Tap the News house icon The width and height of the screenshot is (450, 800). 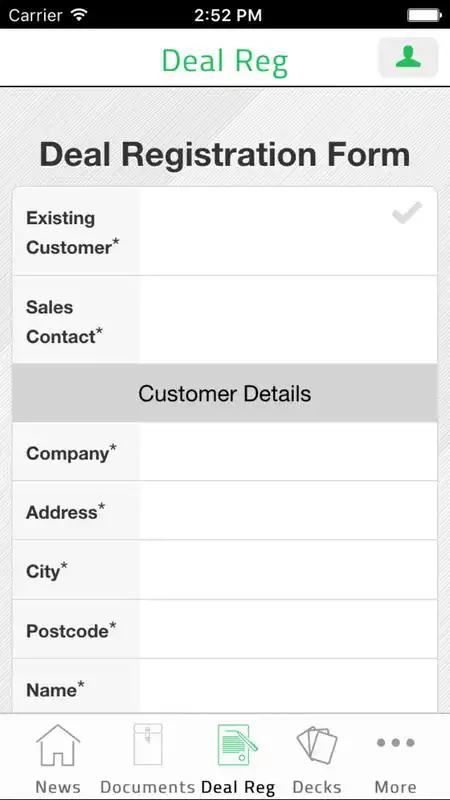pyautogui.click(x=58, y=745)
